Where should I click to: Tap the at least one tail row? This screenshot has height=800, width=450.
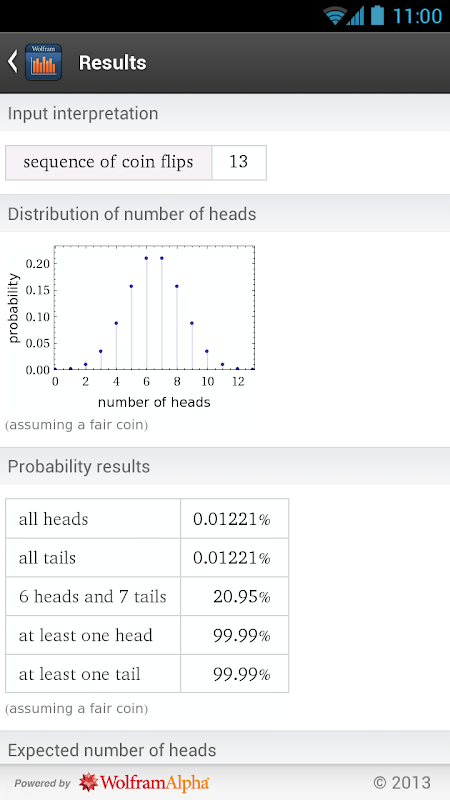pyautogui.click(x=147, y=673)
